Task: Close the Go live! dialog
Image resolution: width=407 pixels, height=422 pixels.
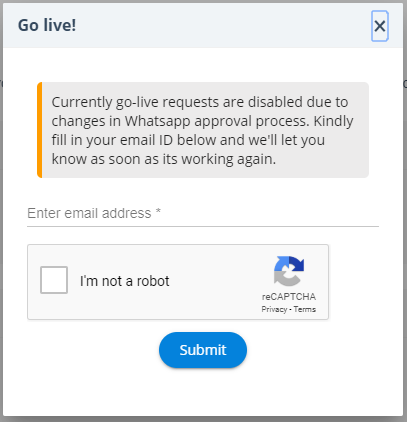Action: (x=380, y=26)
